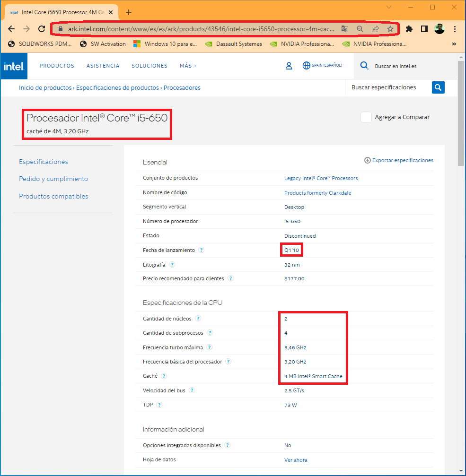Select the Intel Core i5650 Processor tab
This screenshot has height=476, width=466.
coord(61,12)
